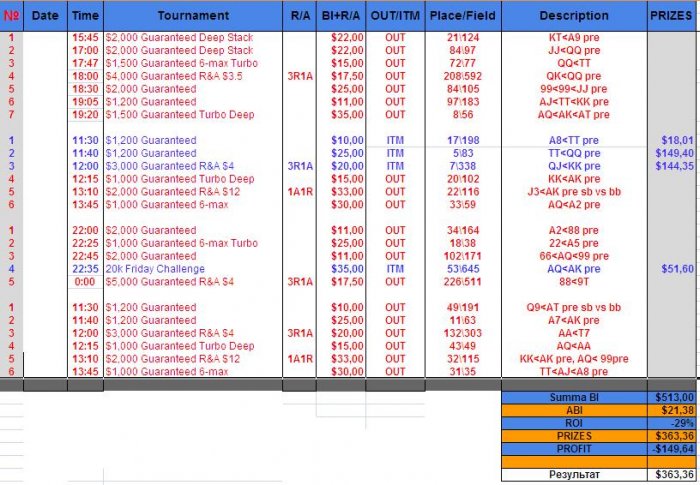Click the AQ<AK<AT pre cell

(574, 115)
